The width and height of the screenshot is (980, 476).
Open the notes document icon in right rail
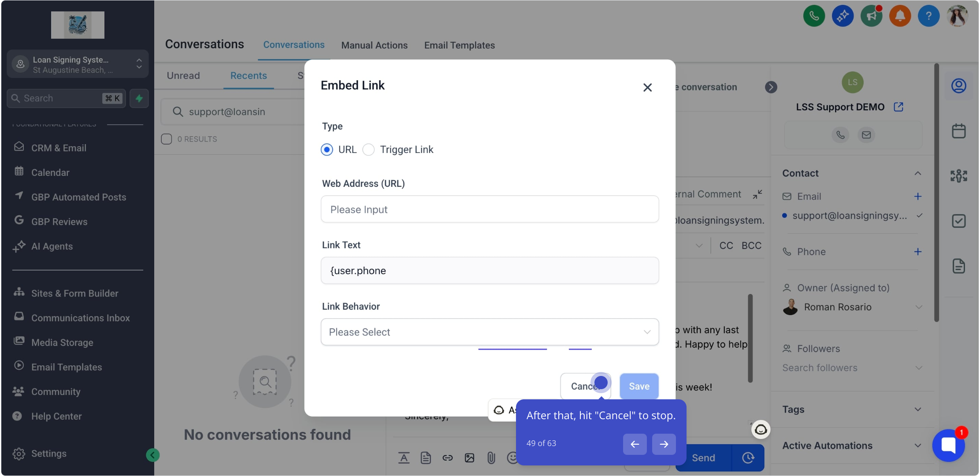(x=959, y=266)
